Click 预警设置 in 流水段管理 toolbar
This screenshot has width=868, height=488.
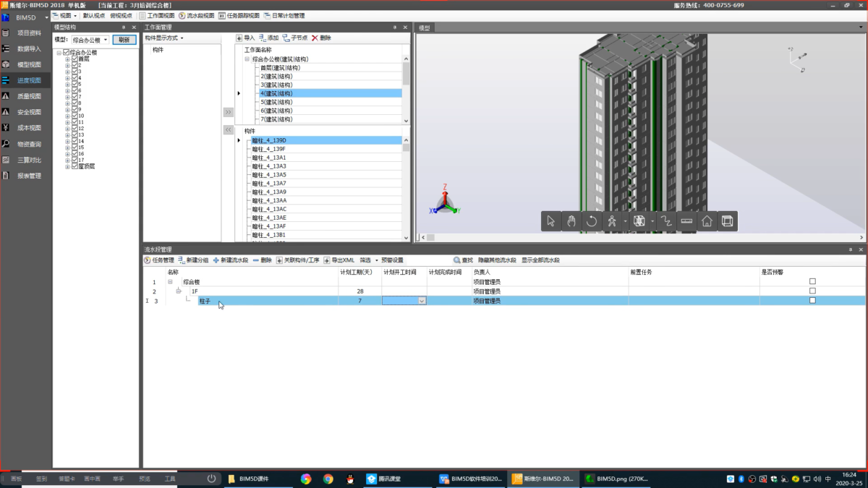392,260
